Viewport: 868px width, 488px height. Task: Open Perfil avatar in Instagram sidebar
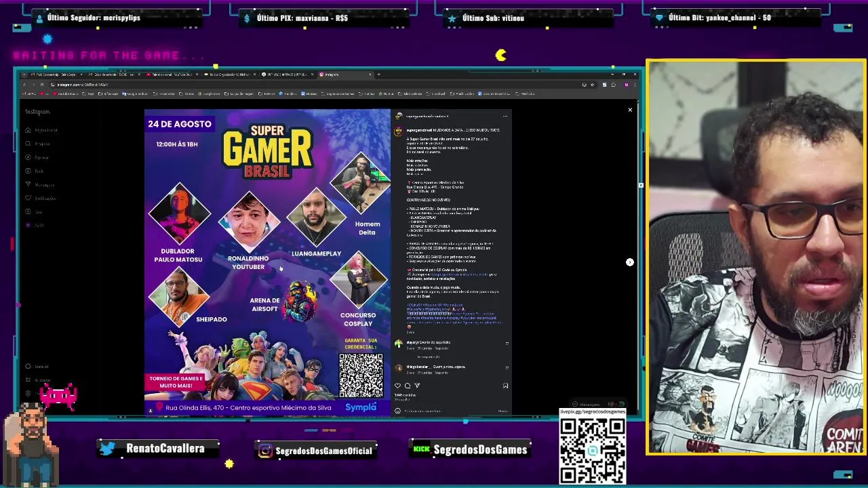(x=28, y=225)
